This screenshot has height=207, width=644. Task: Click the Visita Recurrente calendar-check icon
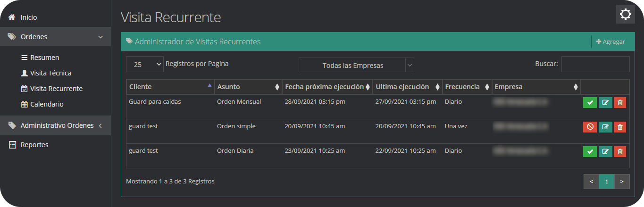pos(25,89)
